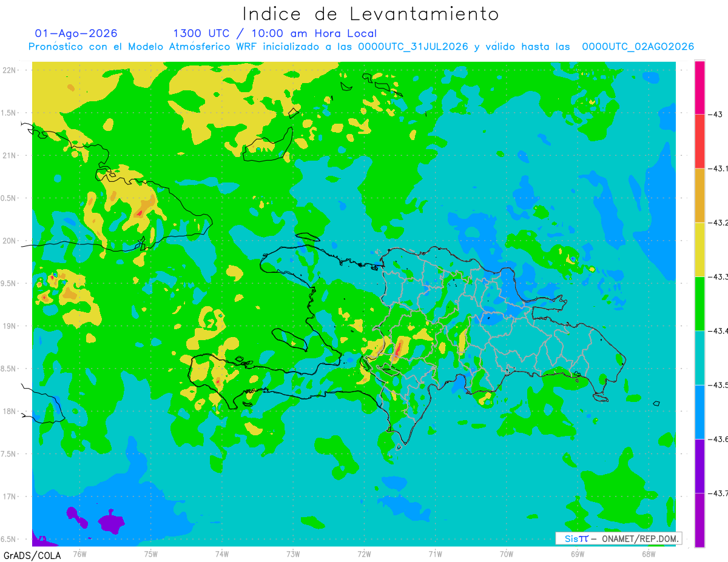The height and width of the screenshot is (562, 728).
Task: Click the yellow legend color band
Action: pos(699,249)
